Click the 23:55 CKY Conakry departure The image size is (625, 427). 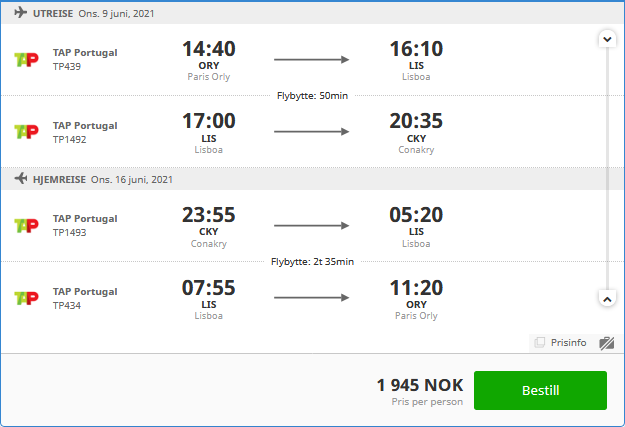(208, 226)
